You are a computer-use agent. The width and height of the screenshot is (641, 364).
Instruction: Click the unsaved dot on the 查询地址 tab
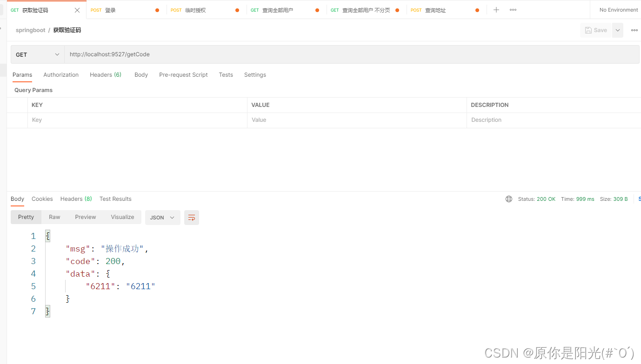tap(477, 10)
